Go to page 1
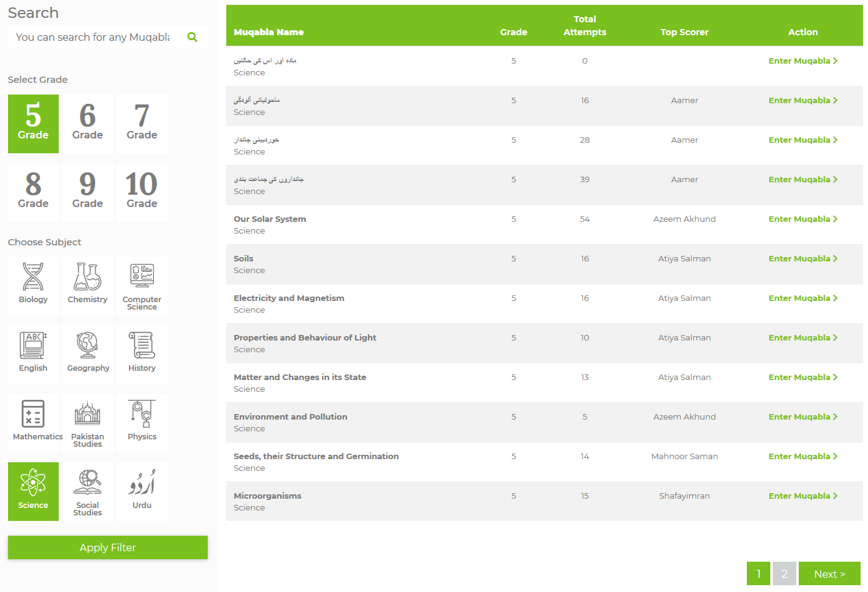This screenshot has width=868, height=592. pyautogui.click(x=759, y=573)
